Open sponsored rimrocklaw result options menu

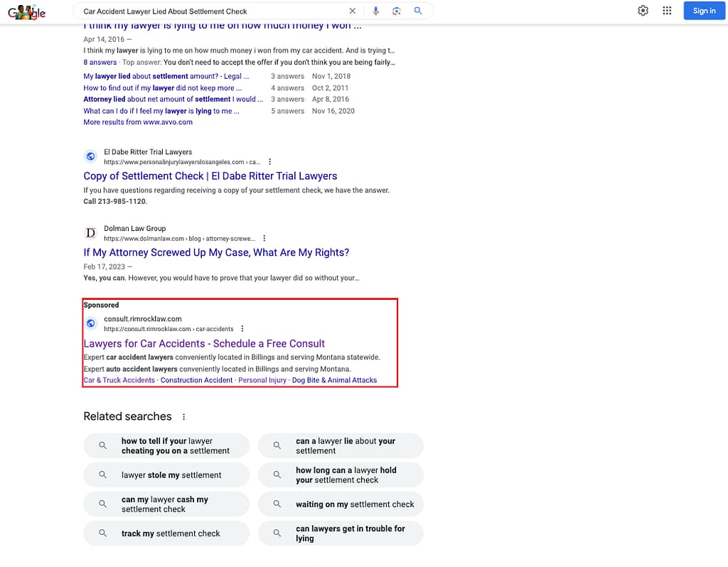[242, 329]
